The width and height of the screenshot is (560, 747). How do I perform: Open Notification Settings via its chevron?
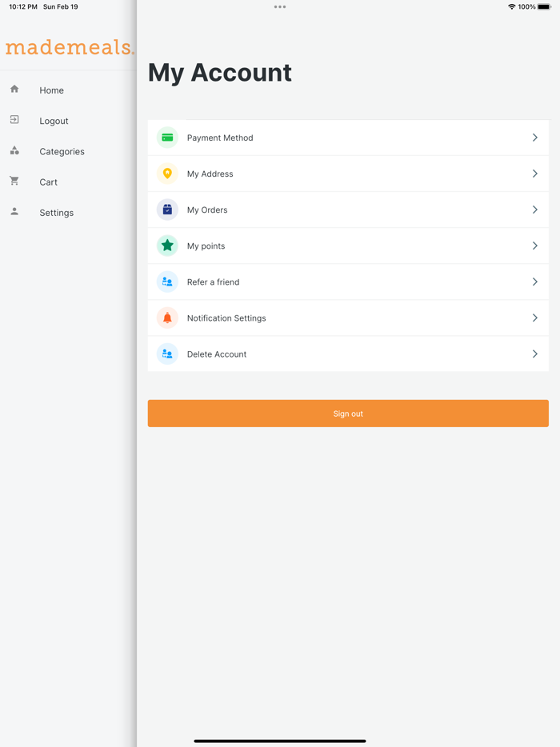(534, 318)
